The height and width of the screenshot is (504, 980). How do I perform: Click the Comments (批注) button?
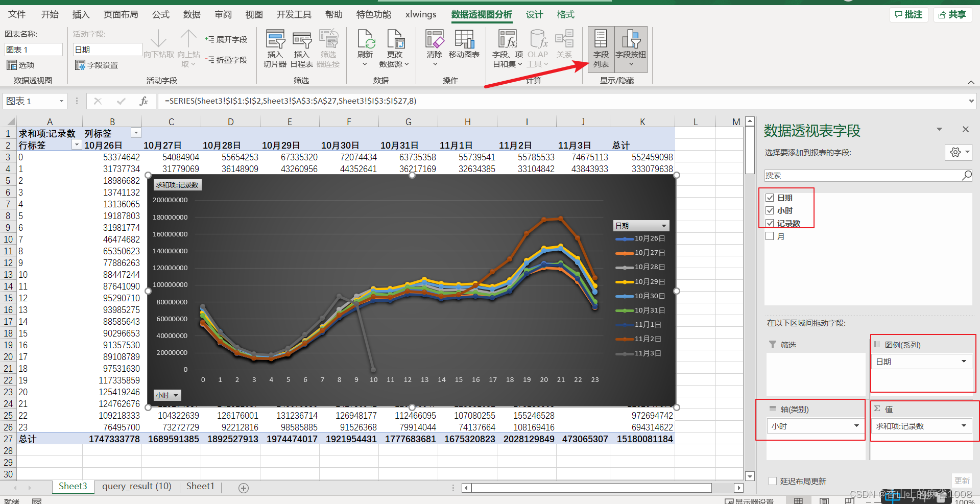pyautogui.click(x=909, y=14)
